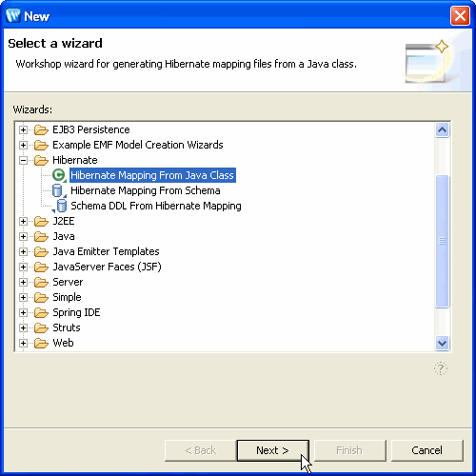Expand the Spring IDE category

click(x=23, y=312)
